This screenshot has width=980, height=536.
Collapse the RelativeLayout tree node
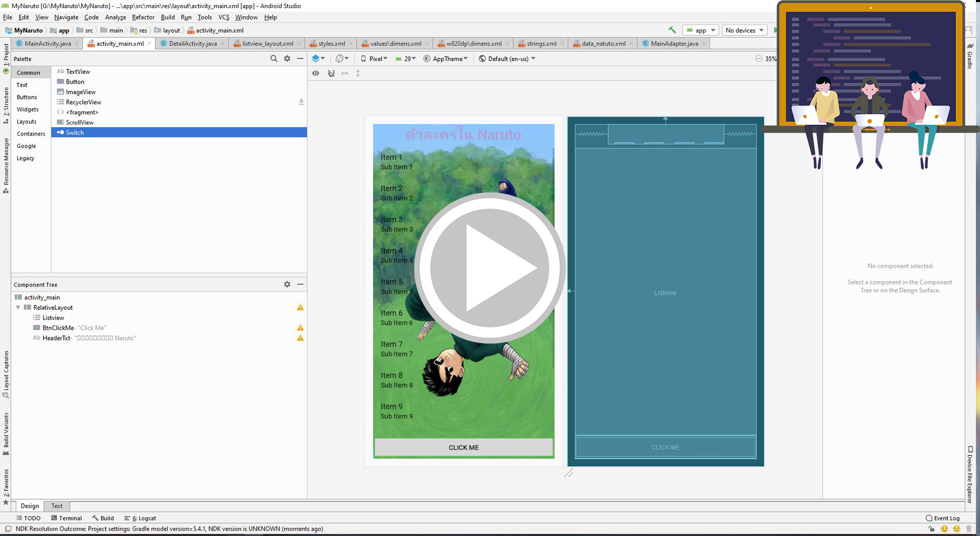click(18, 307)
